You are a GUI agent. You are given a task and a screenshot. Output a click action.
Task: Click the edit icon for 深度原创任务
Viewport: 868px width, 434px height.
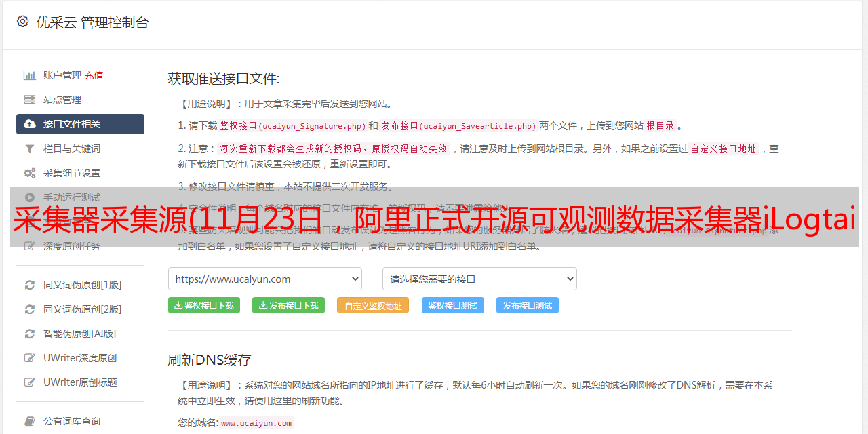pos(30,246)
